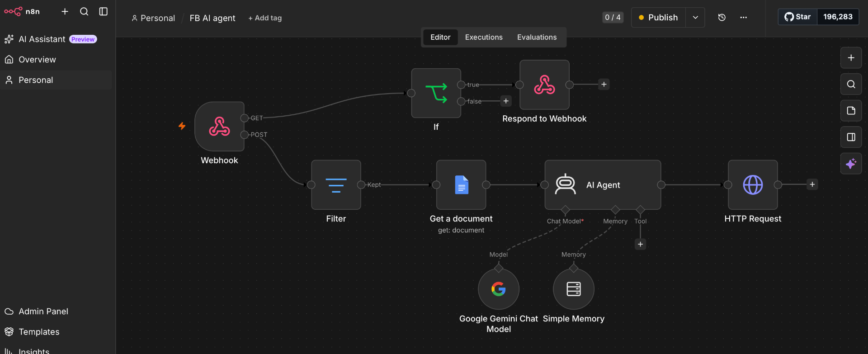Click AI Agent Memory connector diamond

pyautogui.click(x=615, y=210)
